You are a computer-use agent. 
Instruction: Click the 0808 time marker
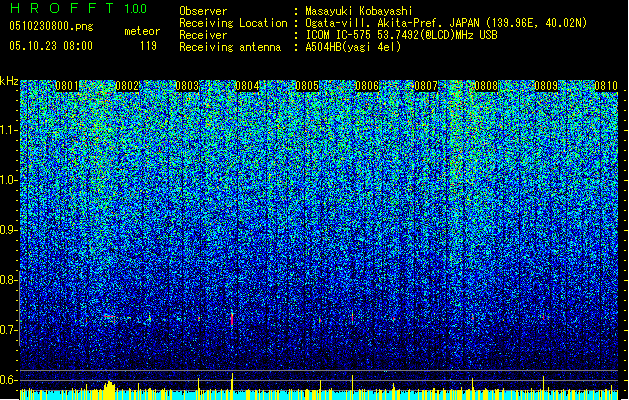click(x=486, y=86)
